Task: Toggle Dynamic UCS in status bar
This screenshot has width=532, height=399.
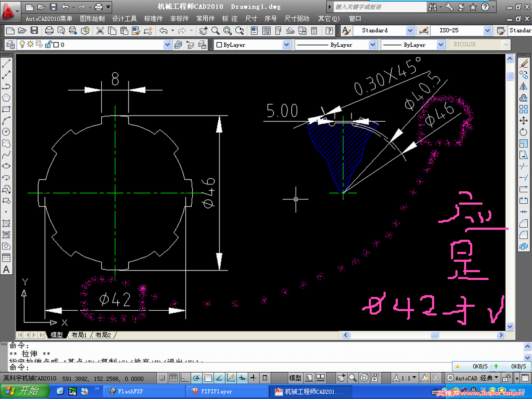Action: pyautogui.click(x=231, y=378)
